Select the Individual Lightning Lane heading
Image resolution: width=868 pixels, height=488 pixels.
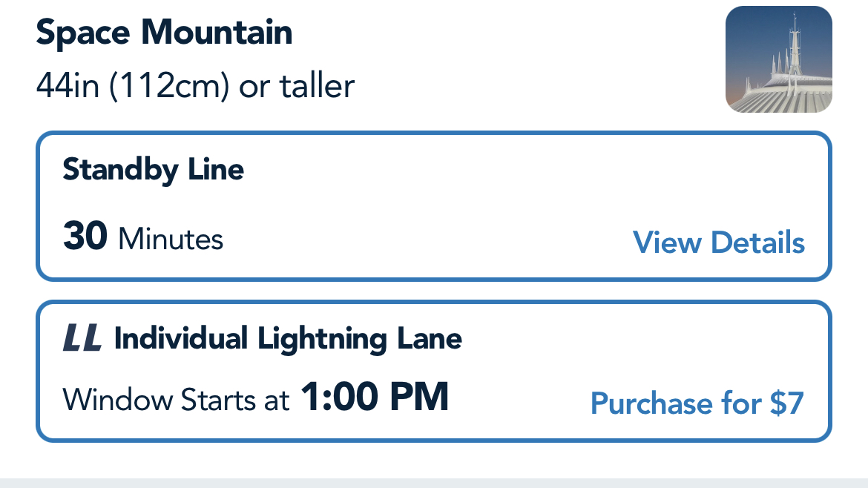(x=288, y=339)
